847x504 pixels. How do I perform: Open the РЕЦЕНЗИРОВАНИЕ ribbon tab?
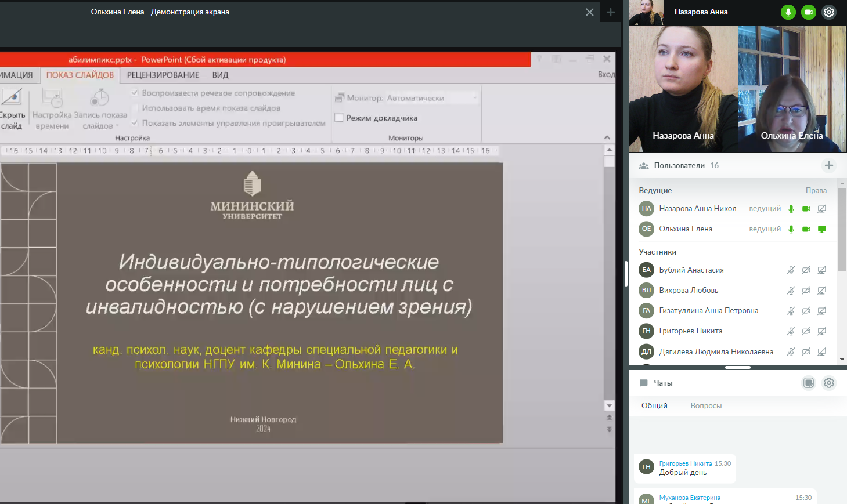coord(163,75)
